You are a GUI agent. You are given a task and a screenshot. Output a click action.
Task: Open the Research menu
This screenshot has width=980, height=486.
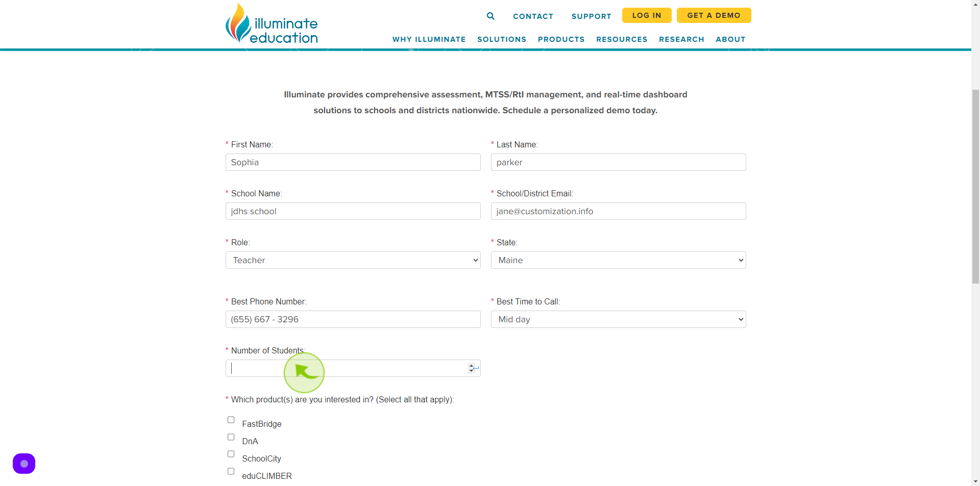(681, 39)
